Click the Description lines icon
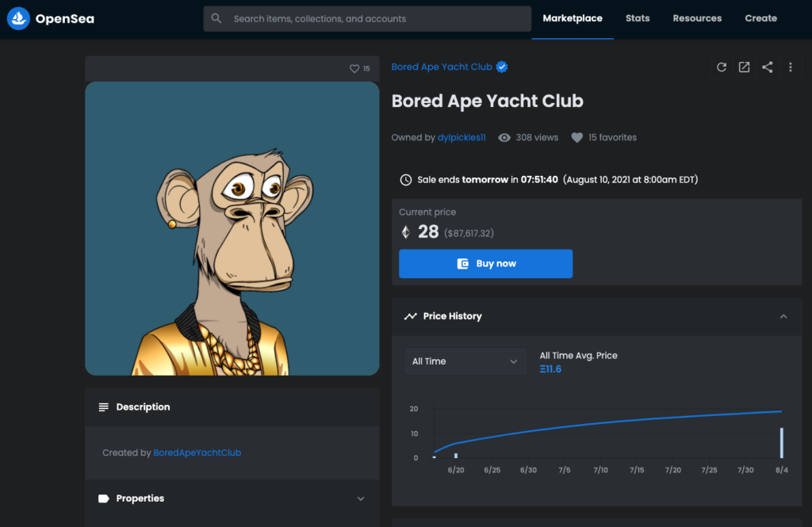 point(104,407)
